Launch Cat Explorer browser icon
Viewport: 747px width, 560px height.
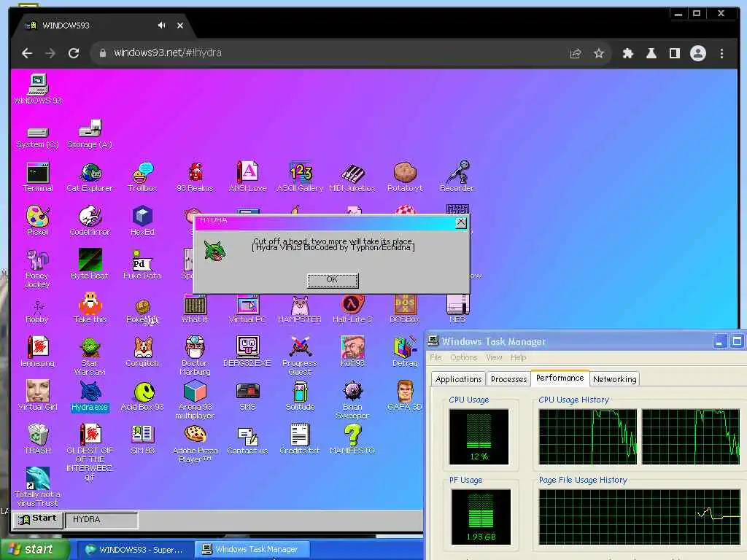(90, 177)
